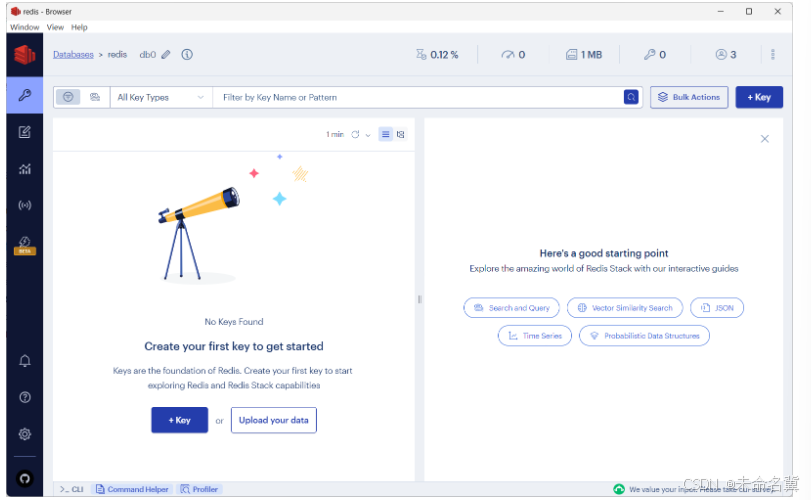Viewport: 811px width, 500px height.
Task: Open the Time Series guide
Action: 535,336
